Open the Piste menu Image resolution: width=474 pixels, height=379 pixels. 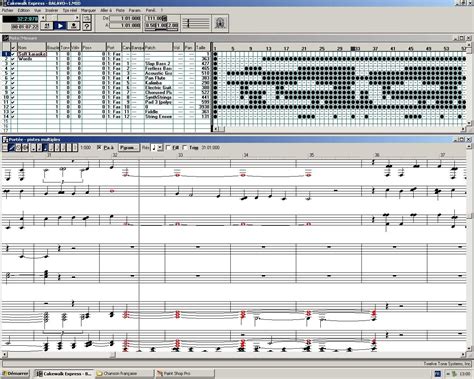[120, 10]
